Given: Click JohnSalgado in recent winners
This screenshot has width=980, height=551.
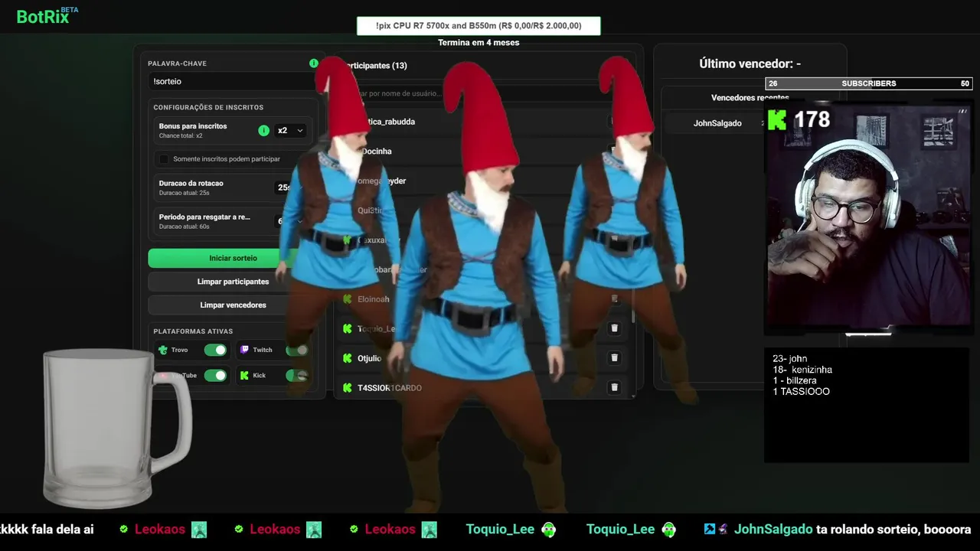Looking at the screenshot, I should pos(717,123).
